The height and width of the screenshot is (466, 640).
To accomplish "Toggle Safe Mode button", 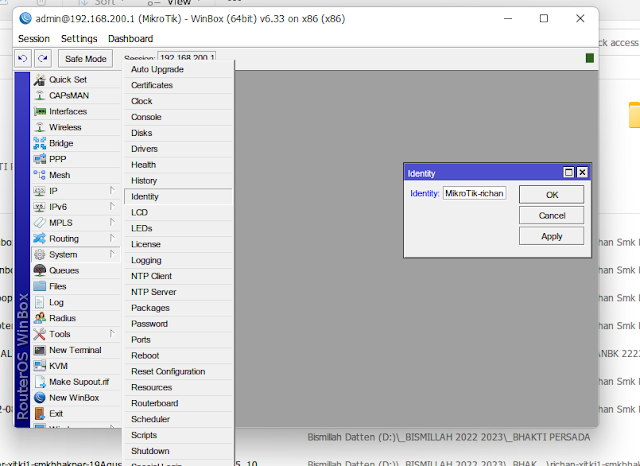I will pos(86,59).
